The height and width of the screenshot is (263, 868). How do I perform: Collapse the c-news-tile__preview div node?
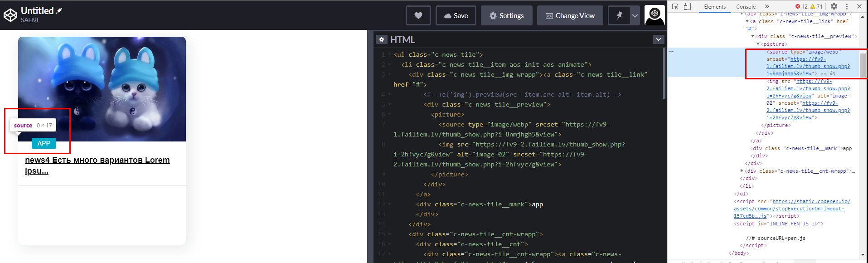tap(752, 36)
